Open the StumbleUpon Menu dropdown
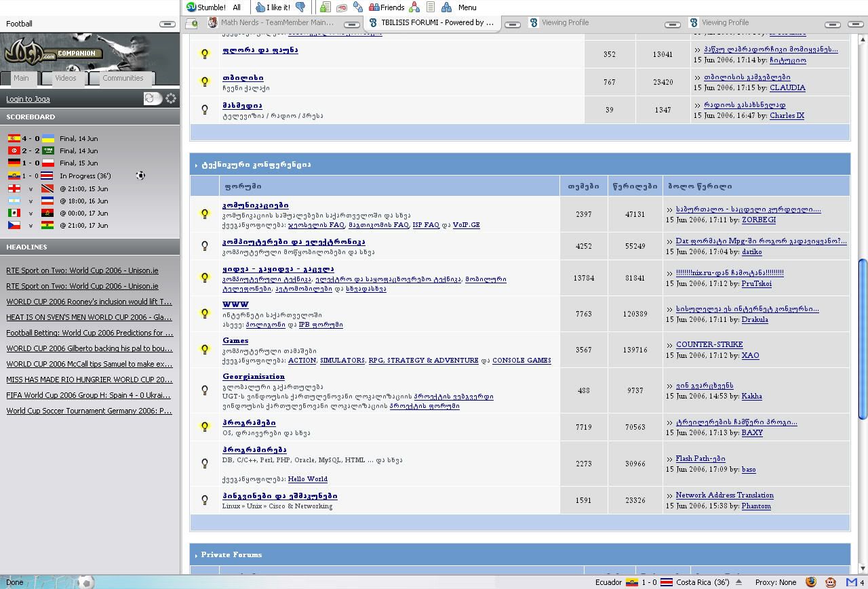Viewport: 868px width, 589px height. click(x=467, y=7)
